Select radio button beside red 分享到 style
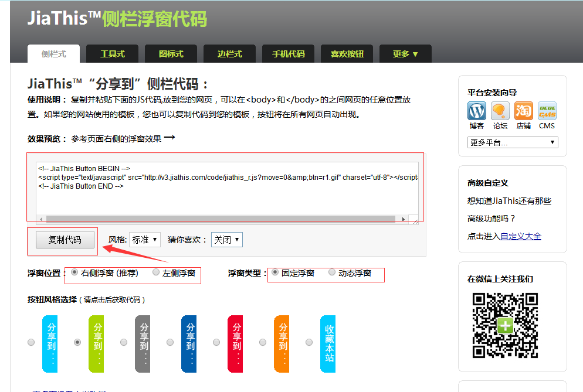Image resolution: width=583 pixels, height=392 pixels. (x=216, y=342)
